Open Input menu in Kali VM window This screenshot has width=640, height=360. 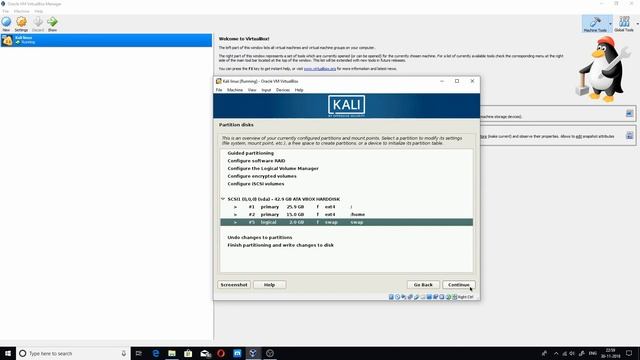tap(266, 90)
